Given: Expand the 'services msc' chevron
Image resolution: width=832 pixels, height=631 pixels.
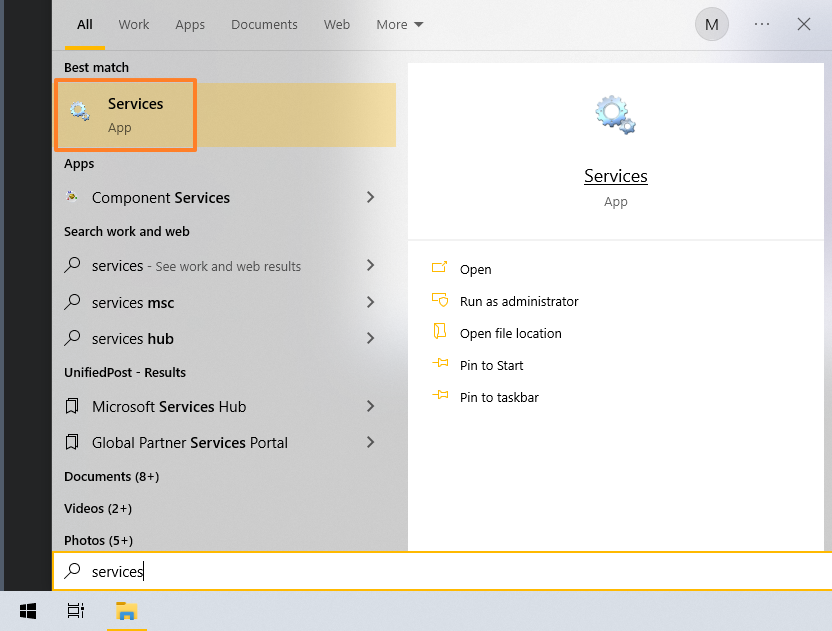Looking at the screenshot, I should point(370,302).
